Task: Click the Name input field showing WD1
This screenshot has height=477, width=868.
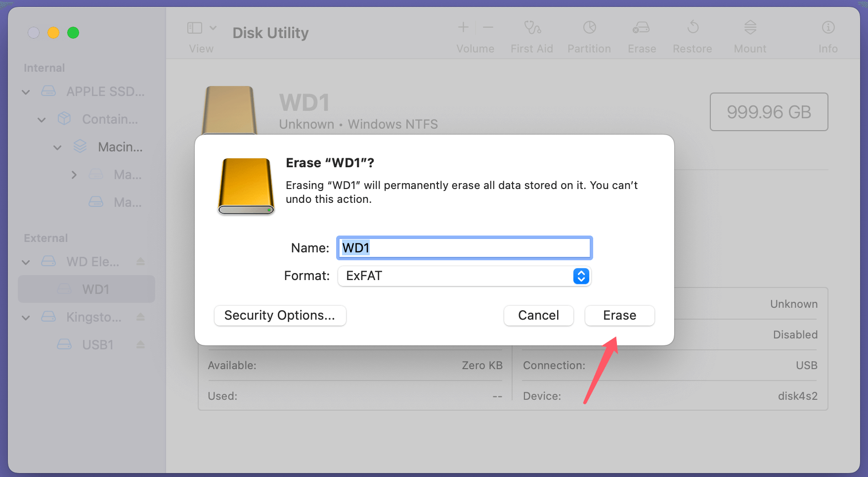Action: pos(464,248)
